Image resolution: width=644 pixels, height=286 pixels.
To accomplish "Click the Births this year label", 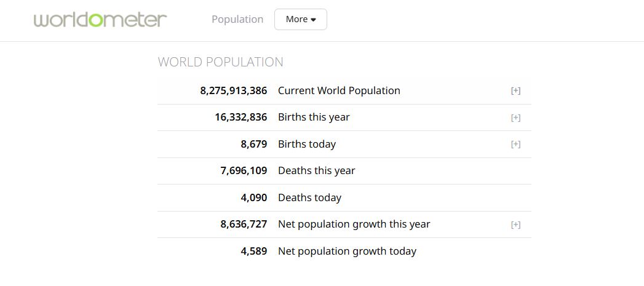I will click(314, 117).
